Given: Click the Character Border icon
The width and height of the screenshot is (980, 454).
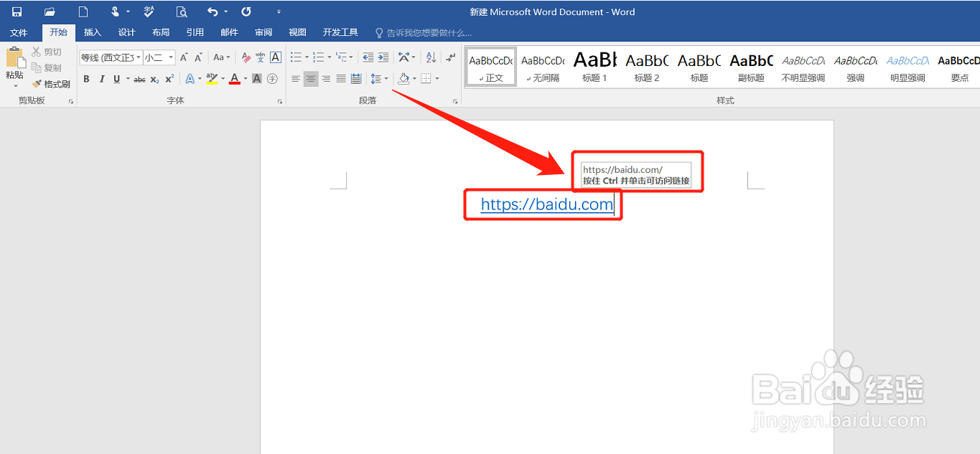Looking at the screenshot, I should (x=276, y=57).
